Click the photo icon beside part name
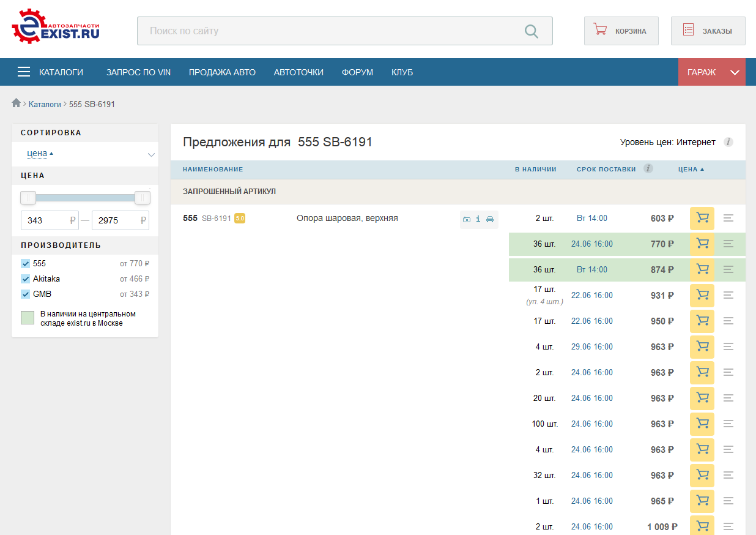Screen dimensions: 756x535 [x=467, y=219]
